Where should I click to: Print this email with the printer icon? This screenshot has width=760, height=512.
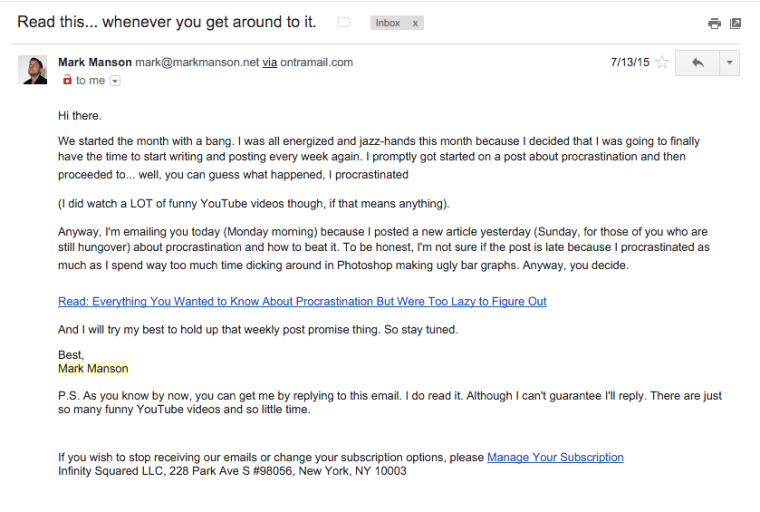(714, 23)
